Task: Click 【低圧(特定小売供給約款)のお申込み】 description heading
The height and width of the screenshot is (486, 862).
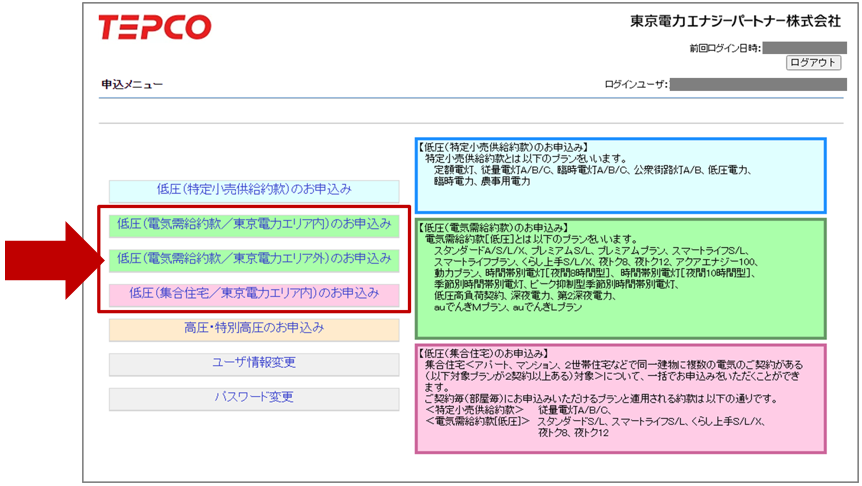Action: point(503,147)
